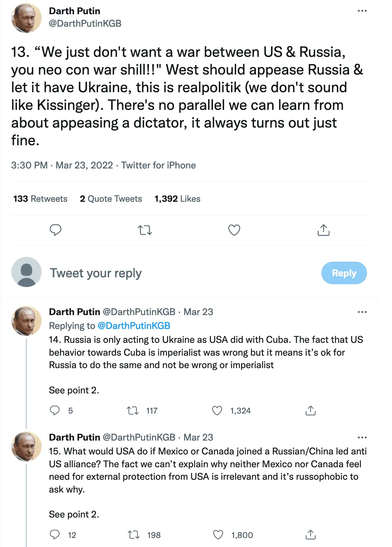Viewport: 392px width, 547px height.
Task: Open more options for the main tweet
Action: [362, 11]
